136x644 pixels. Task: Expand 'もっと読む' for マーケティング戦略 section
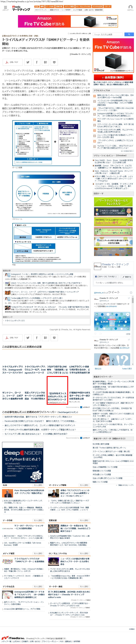coord(84,485)
